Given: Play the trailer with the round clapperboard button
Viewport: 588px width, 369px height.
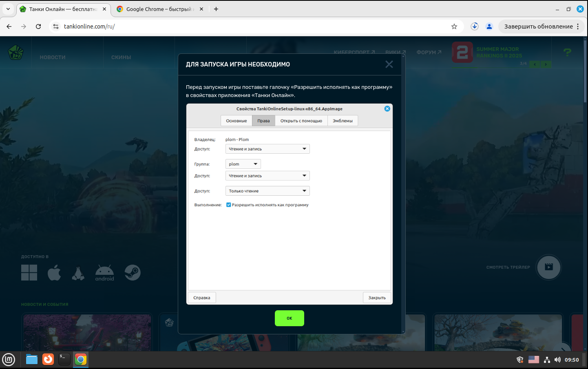Looking at the screenshot, I should point(549,267).
